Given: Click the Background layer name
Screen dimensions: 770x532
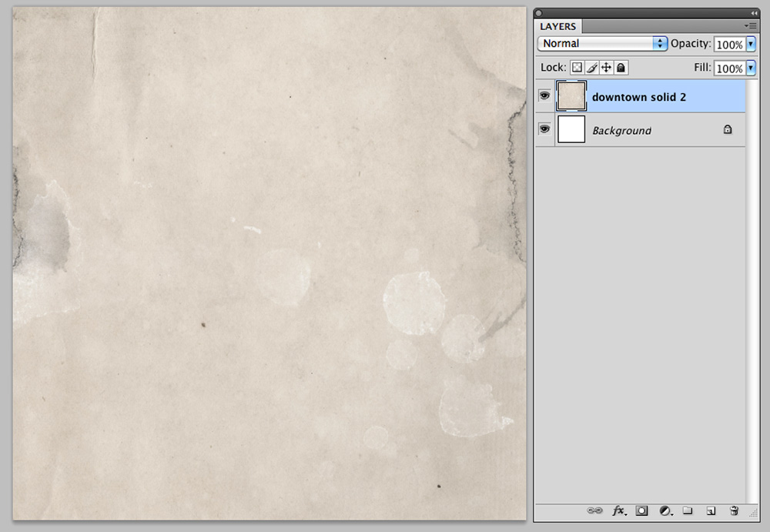Looking at the screenshot, I should point(621,131).
